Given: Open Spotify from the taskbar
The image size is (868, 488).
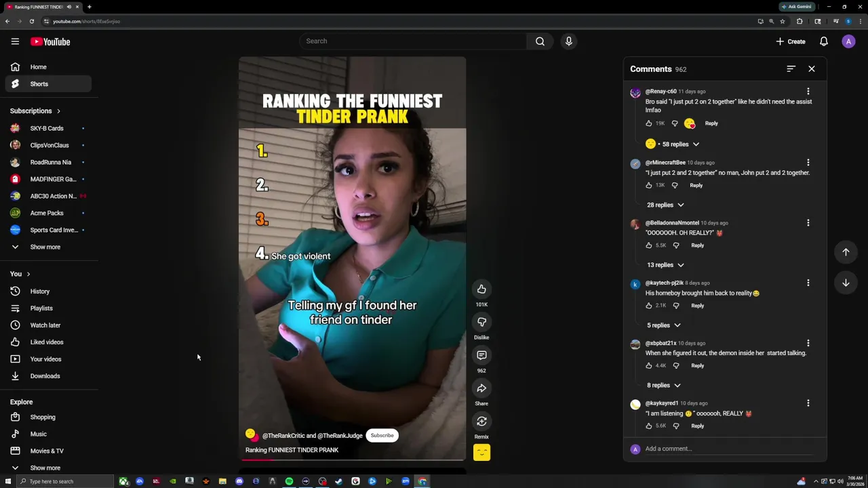Looking at the screenshot, I should coord(289,481).
